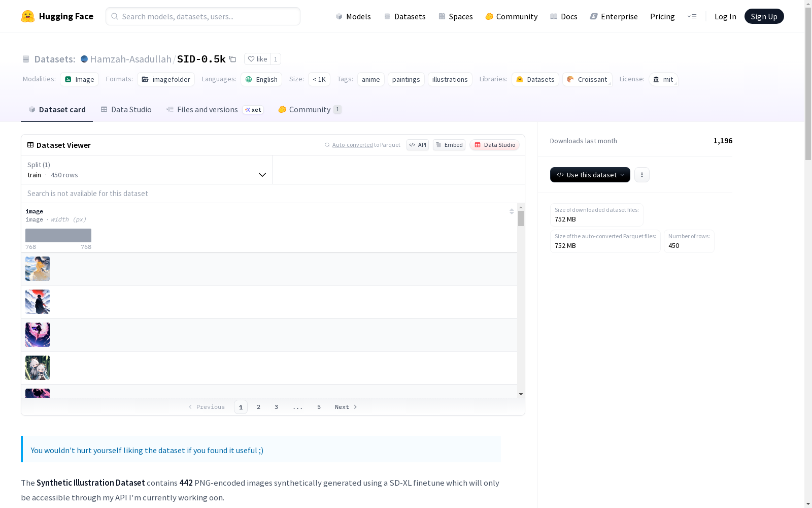Click the English language tag
This screenshot has height=508, width=812.
pos(261,79)
